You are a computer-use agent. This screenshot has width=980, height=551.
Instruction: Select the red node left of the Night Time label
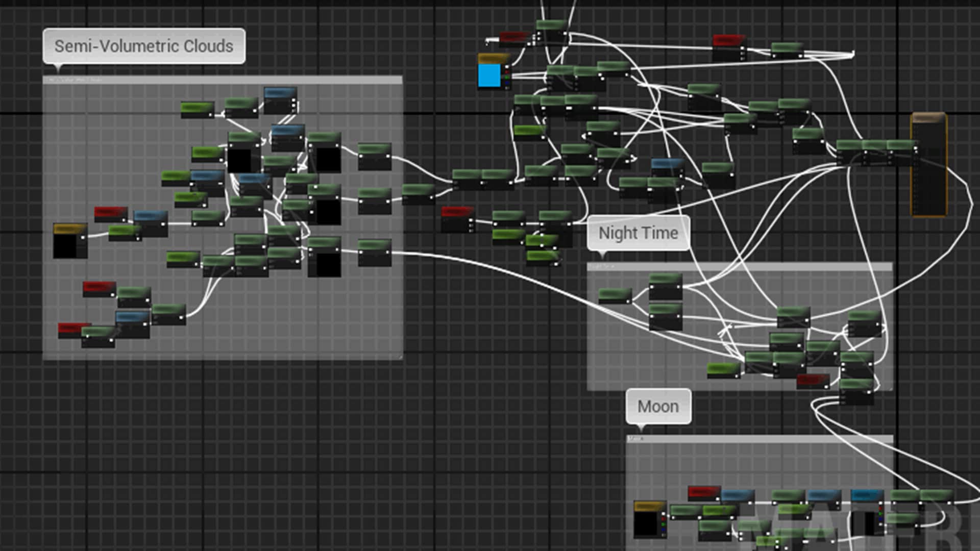click(x=457, y=212)
